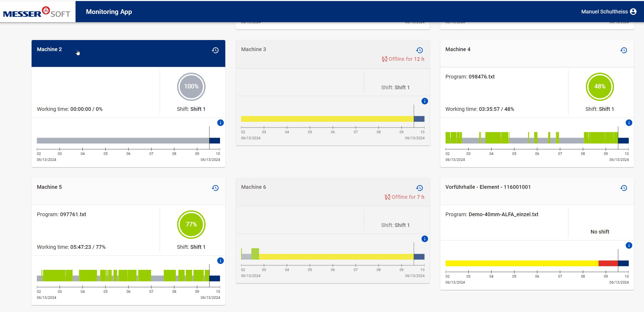Image resolution: width=644 pixels, height=312 pixels.
Task: Click the info icon on Machine 4 timeline
Action: pos(629,122)
